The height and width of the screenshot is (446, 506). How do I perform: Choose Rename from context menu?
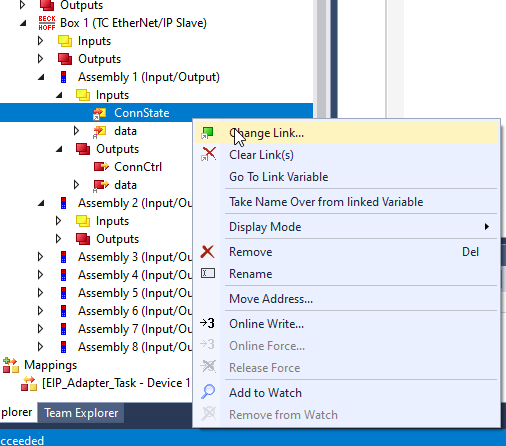(346, 274)
